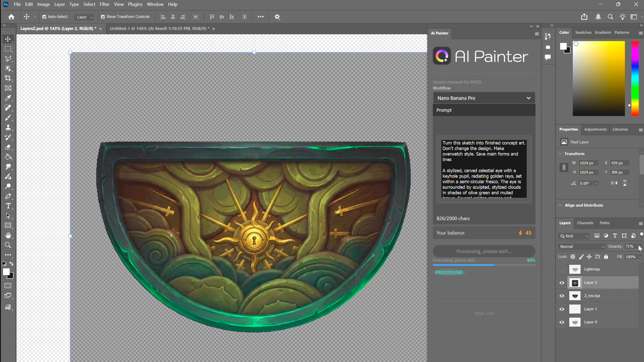Image resolution: width=644 pixels, height=362 pixels.
Task: Select the Spot Healing Brush tool
Action: 8,108
